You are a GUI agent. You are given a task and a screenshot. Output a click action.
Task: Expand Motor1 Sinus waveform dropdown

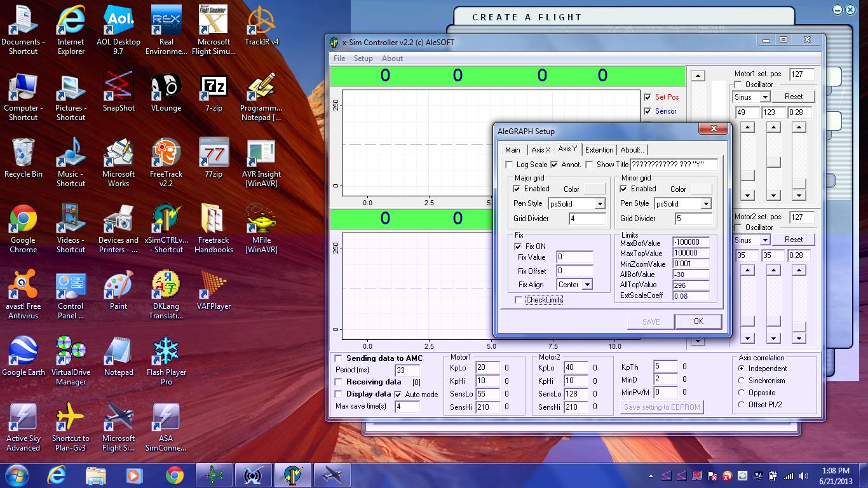(764, 97)
